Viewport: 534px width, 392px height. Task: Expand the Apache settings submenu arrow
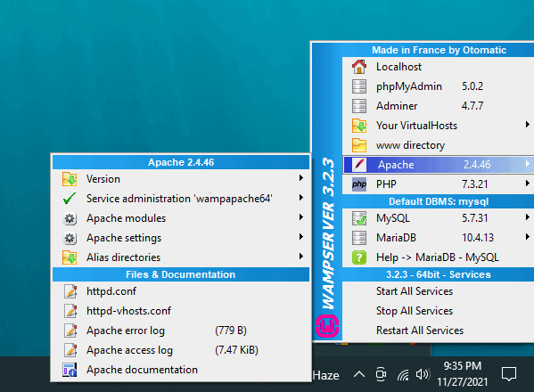click(x=300, y=236)
